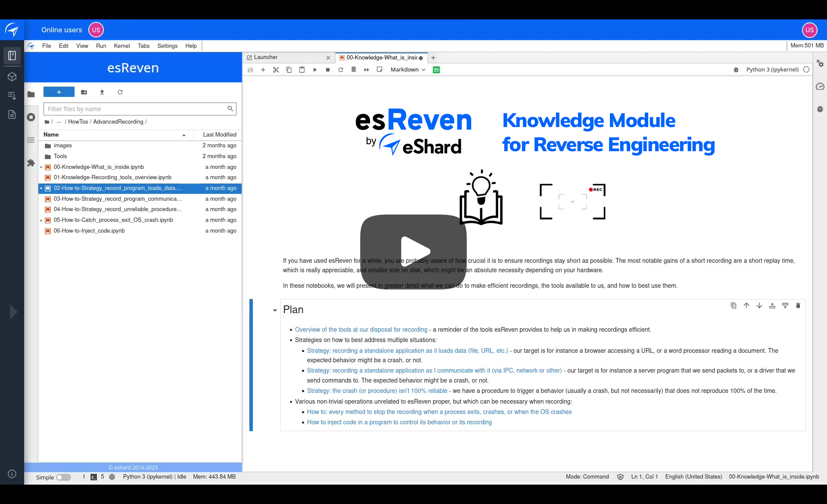Screen dimensions: 827x504
Task: Click the copy selected cells icon
Action: click(289, 69)
